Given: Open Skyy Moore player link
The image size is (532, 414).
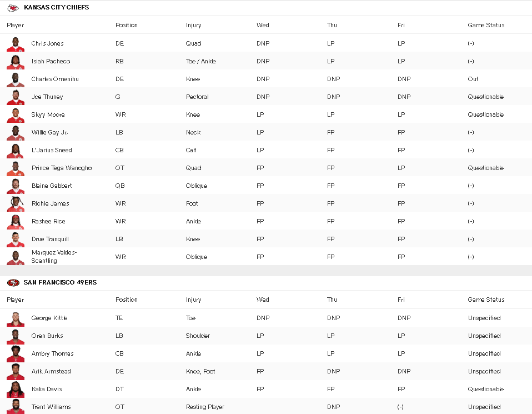Looking at the screenshot, I should [48, 115].
